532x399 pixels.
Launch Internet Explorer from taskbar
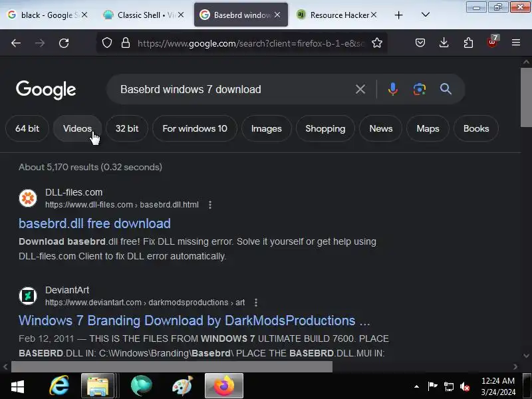(59, 386)
